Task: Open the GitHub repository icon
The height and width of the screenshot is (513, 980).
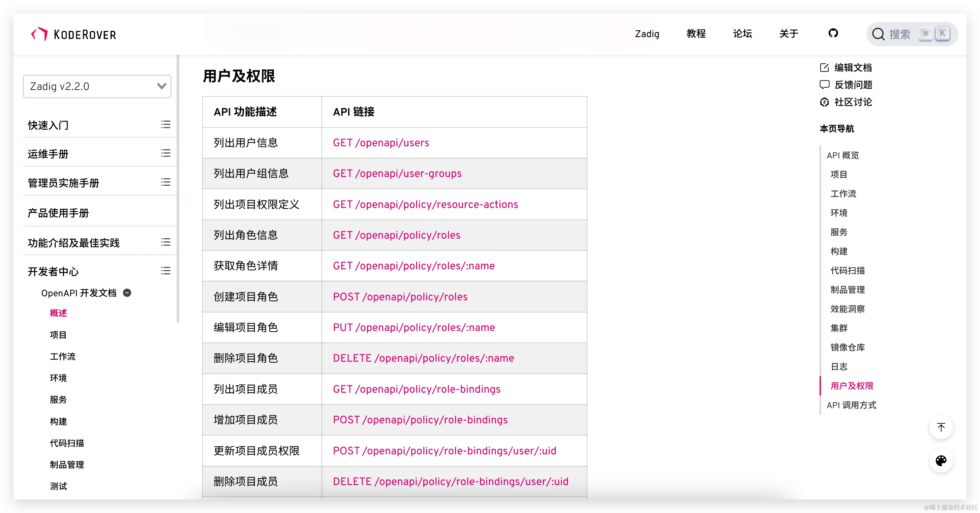Action: (833, 33)
